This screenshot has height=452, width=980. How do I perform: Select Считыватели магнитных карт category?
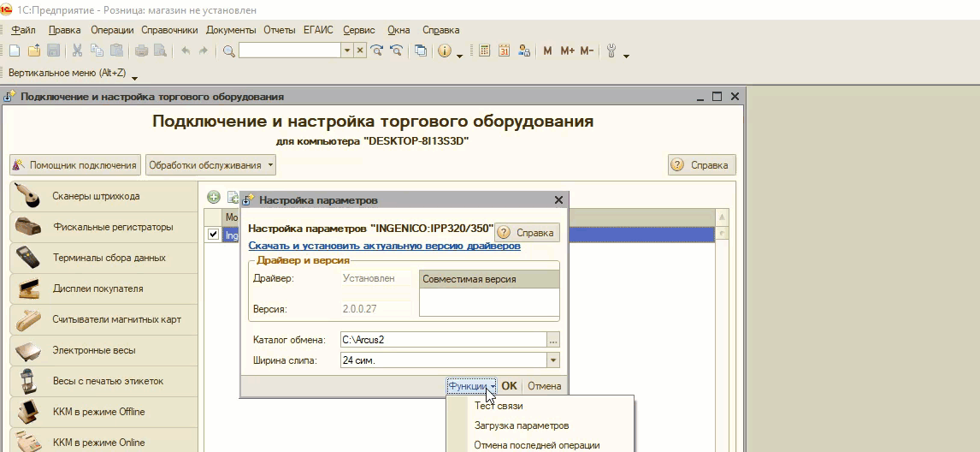pyautogui.click(x=103, y=319)
